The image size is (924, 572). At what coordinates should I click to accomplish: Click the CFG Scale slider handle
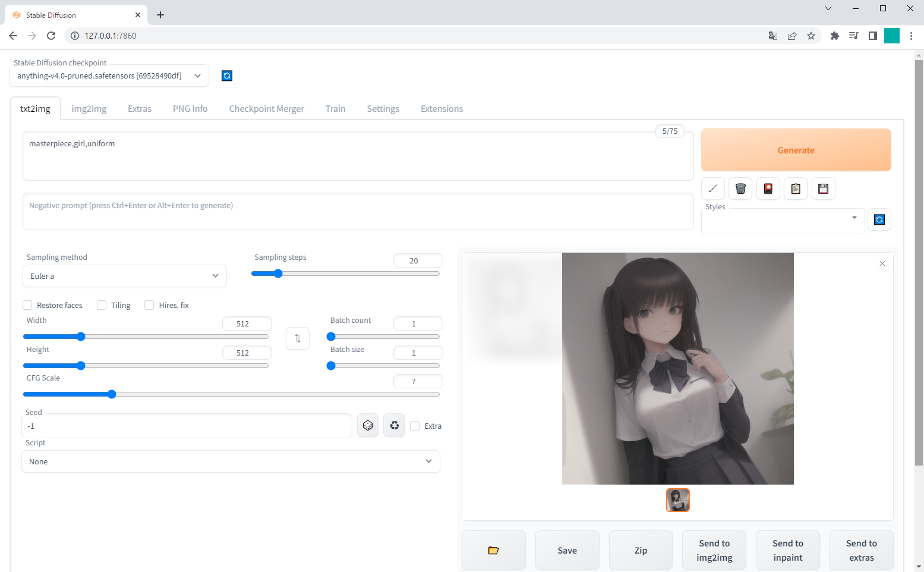(112, 394)
